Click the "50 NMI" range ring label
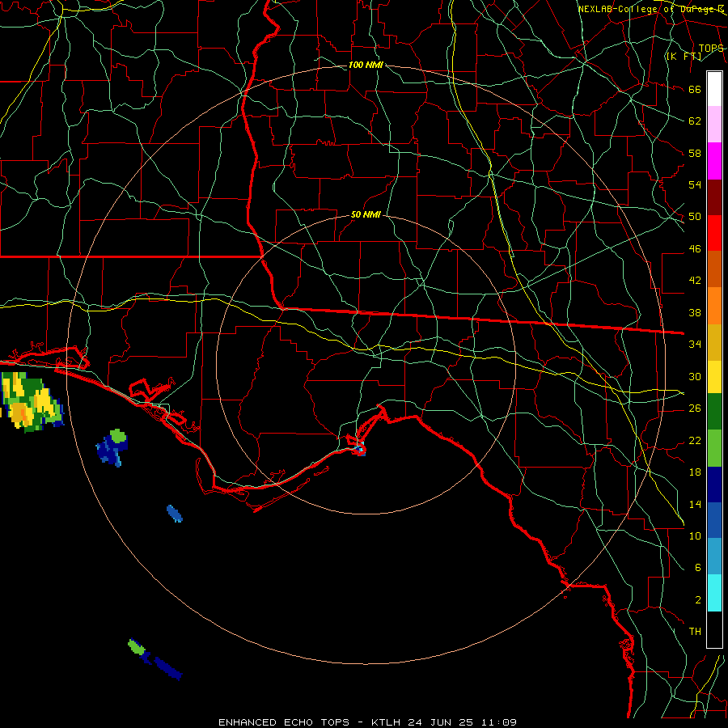The width and height of the screenshot is (728, 728). coord(366,214)
